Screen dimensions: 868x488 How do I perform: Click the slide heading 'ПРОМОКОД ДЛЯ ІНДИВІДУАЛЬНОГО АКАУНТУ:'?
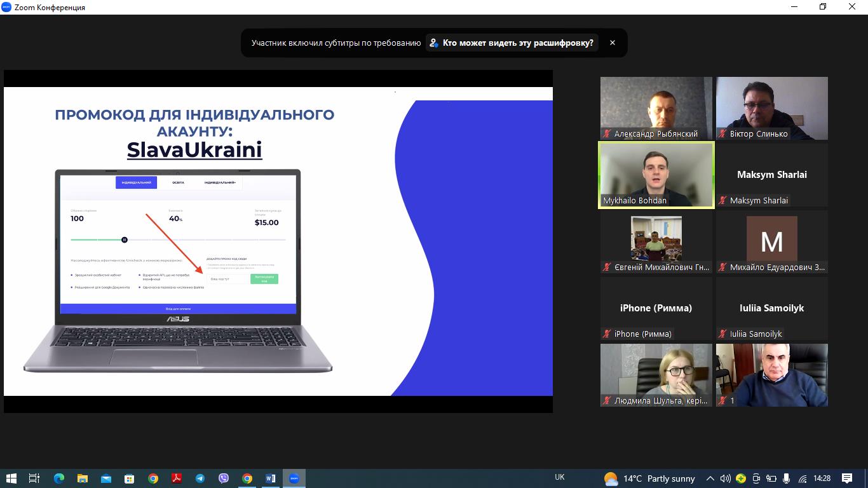(194, 123)
